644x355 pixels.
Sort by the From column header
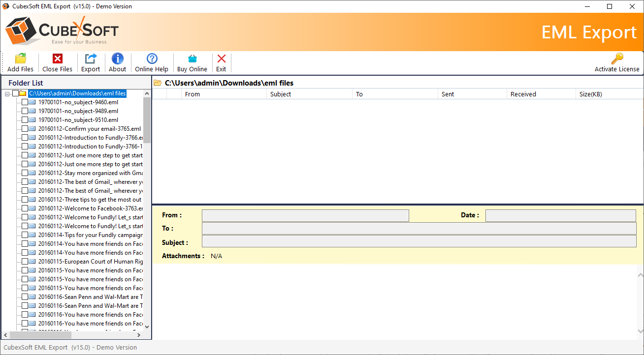point(225,94)
